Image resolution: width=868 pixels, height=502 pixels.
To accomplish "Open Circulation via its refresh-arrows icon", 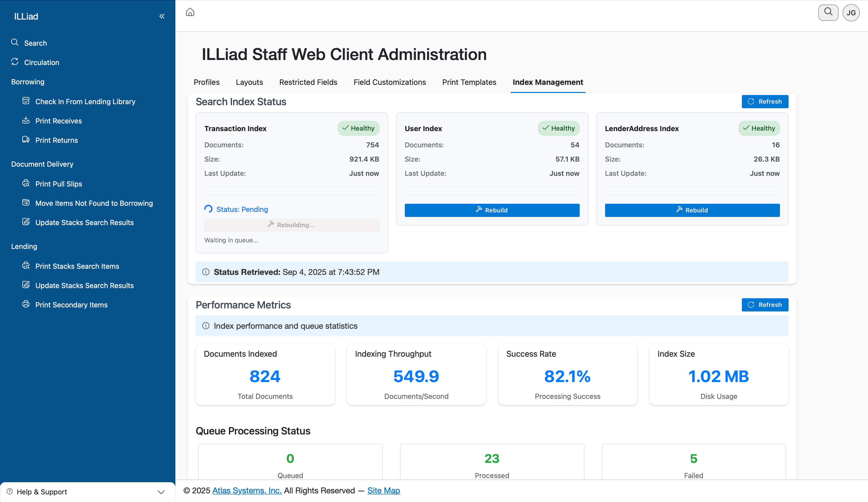I will (x=14, y=62).
